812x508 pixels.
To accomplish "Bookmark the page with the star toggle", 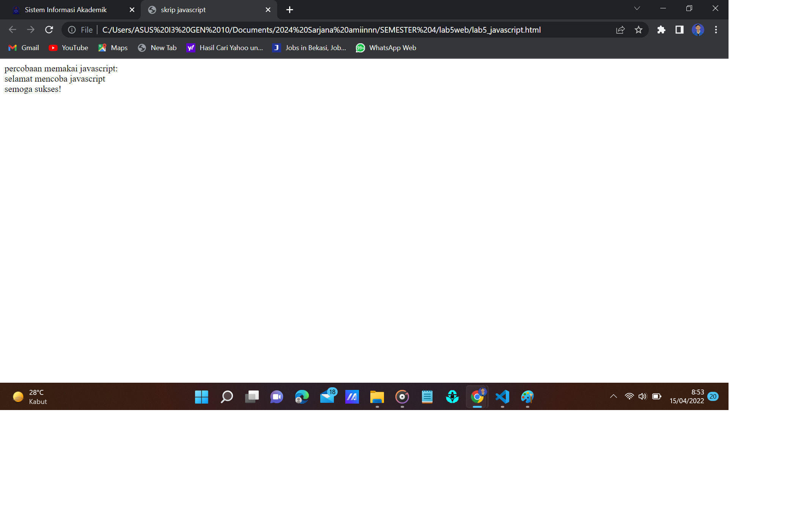I will click(639, 30).
